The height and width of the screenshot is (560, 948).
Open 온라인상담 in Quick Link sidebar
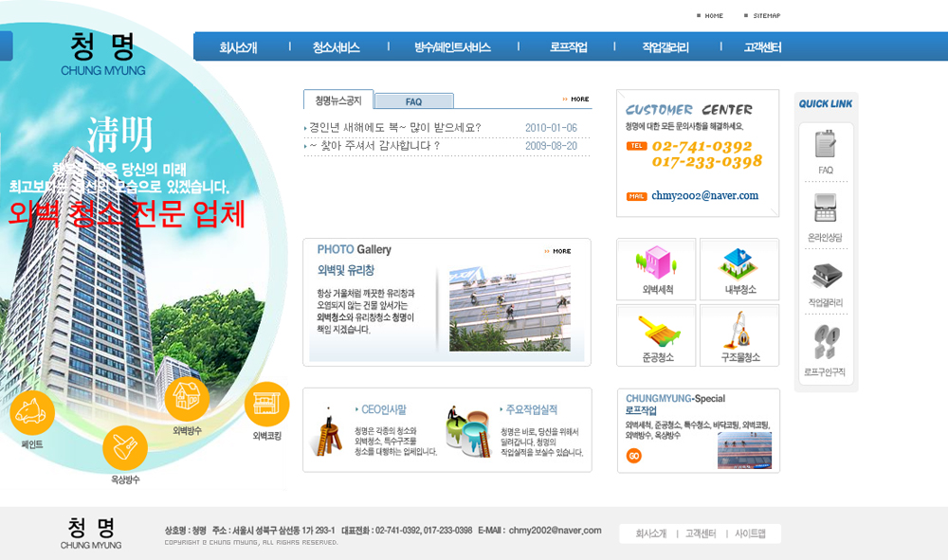pyautogui.click(x=826, y=212)
